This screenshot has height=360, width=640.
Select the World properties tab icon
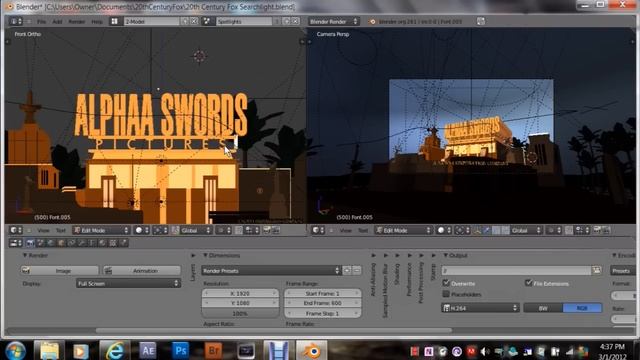coord(51,243)
